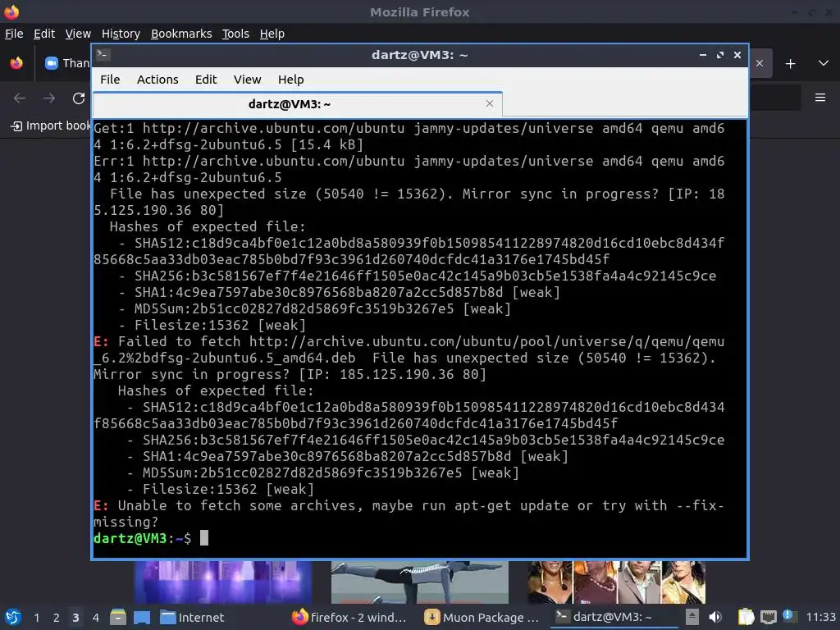The height and width of the screenshot is (630, 840).
Task: Open Firefox Bookmarks menu
Action: tap(181, 34)
